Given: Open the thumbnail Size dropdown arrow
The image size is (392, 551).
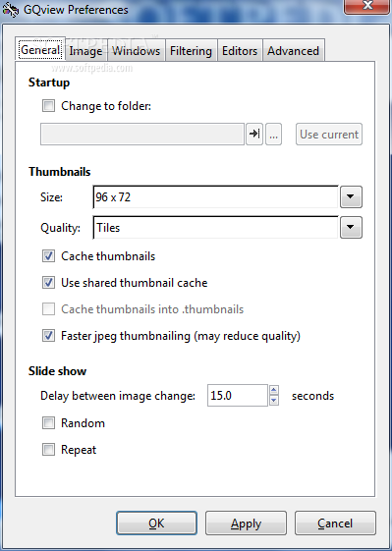Looking at the screenshot, I should (x=351, y=196).
